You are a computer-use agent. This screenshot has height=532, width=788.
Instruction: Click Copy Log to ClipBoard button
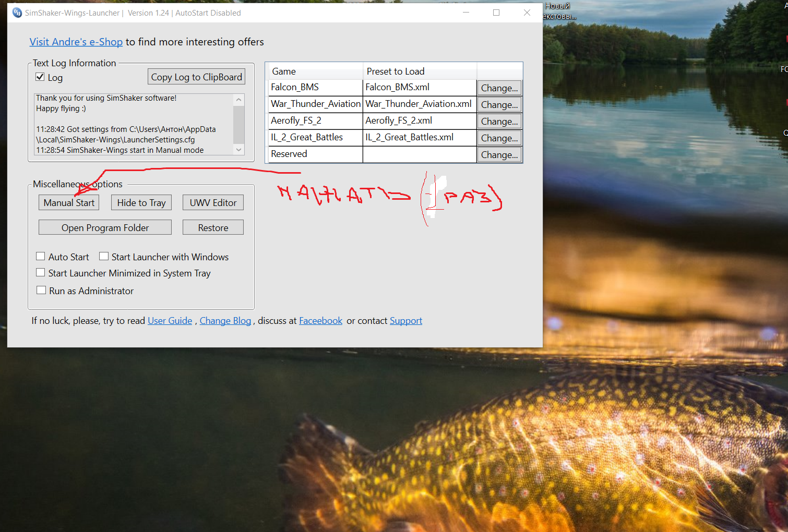[x=197, y=77]
